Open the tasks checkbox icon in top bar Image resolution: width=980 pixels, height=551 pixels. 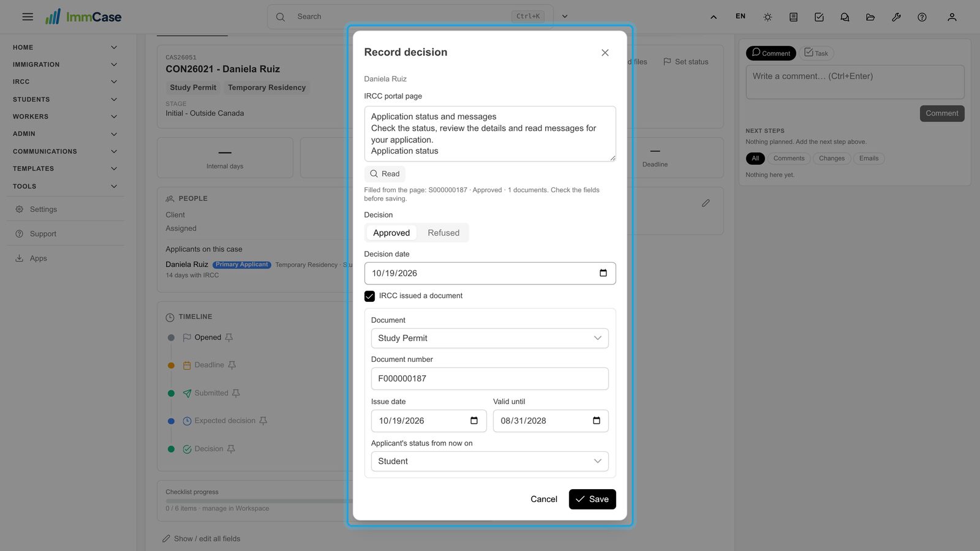(x=819, y=17)
